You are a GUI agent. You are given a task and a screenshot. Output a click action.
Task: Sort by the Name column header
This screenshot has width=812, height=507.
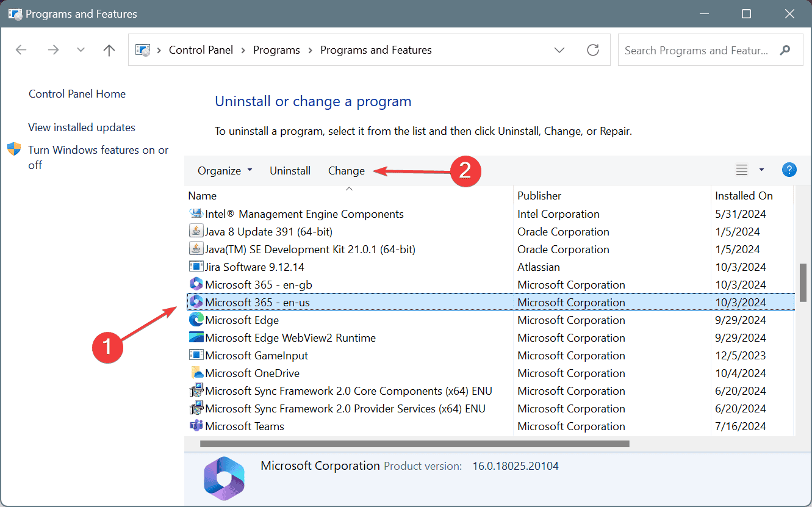tap(349, 196)
